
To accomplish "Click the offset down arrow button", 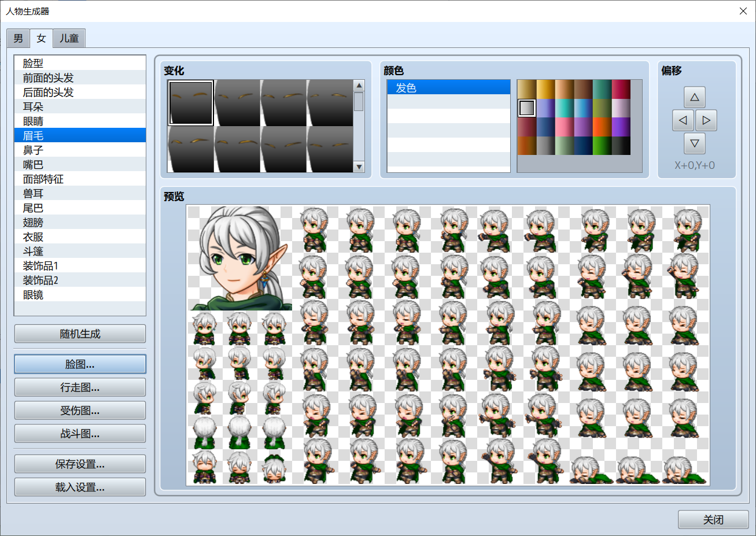I will click(695, 143).
